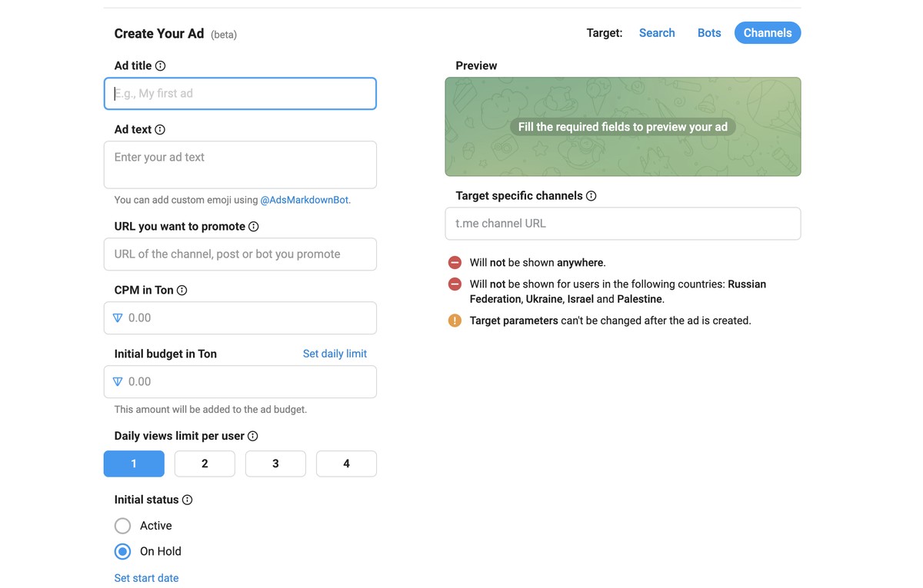The image size is (923, 588).
Task: Follow the @AdsMarkdownBot link
Action: [305, 200]
